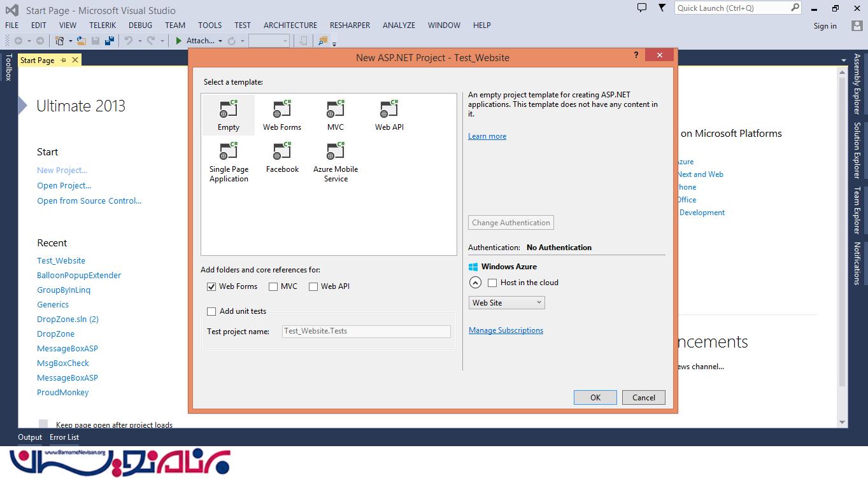This screenshot has width=868, height=478.
Task: Tick the Add unit tests checkbox
Action: click(x=211, y=311)
